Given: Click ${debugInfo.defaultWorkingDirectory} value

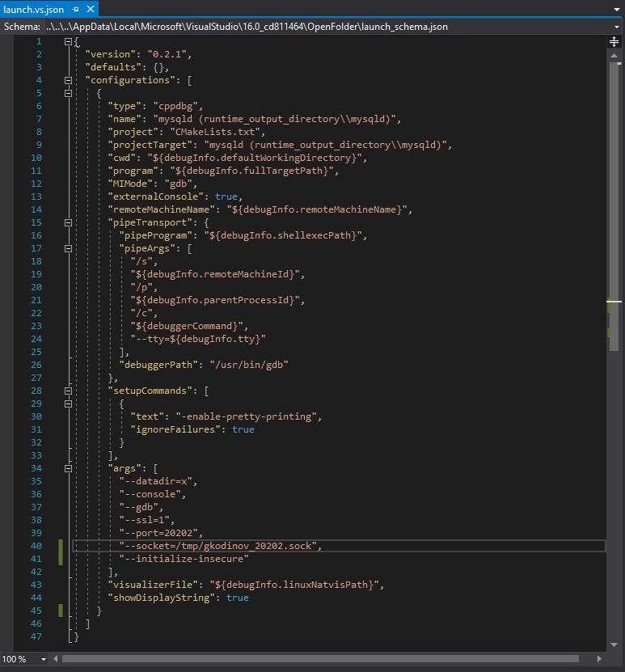Looking at the screenshot, I should point(255,158).
